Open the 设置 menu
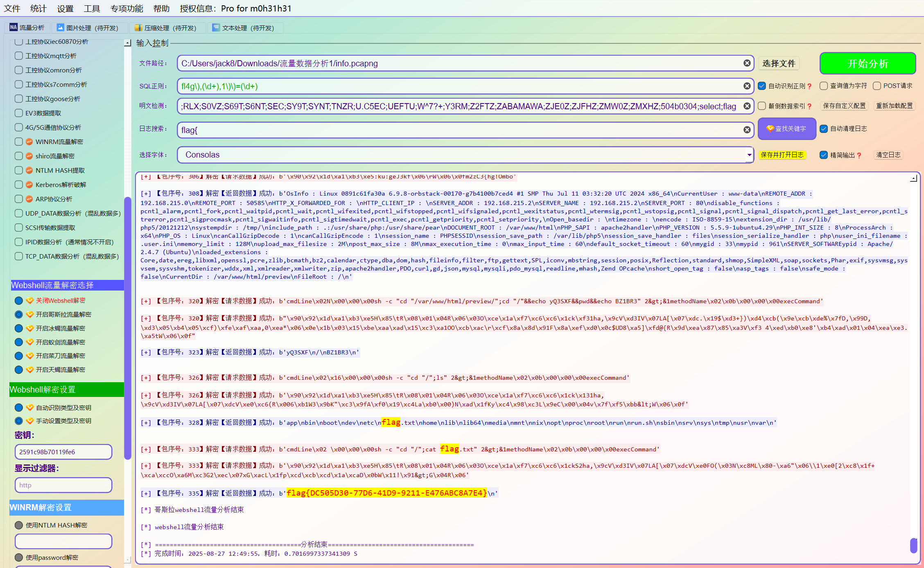 (65, 8)
